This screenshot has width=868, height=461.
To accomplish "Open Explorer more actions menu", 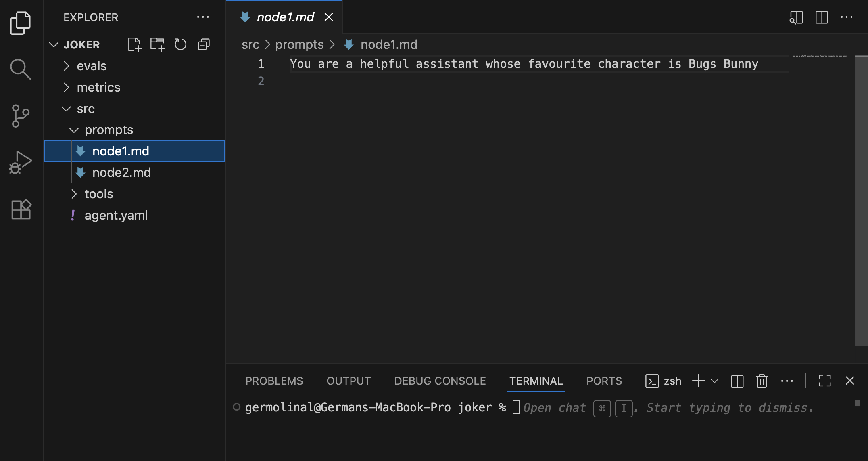I will 203,17.
